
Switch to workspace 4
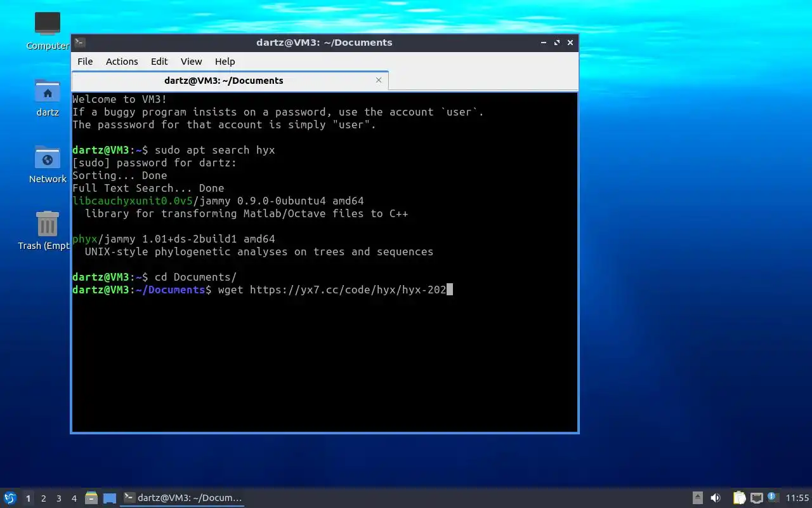[x=74, y=498]
